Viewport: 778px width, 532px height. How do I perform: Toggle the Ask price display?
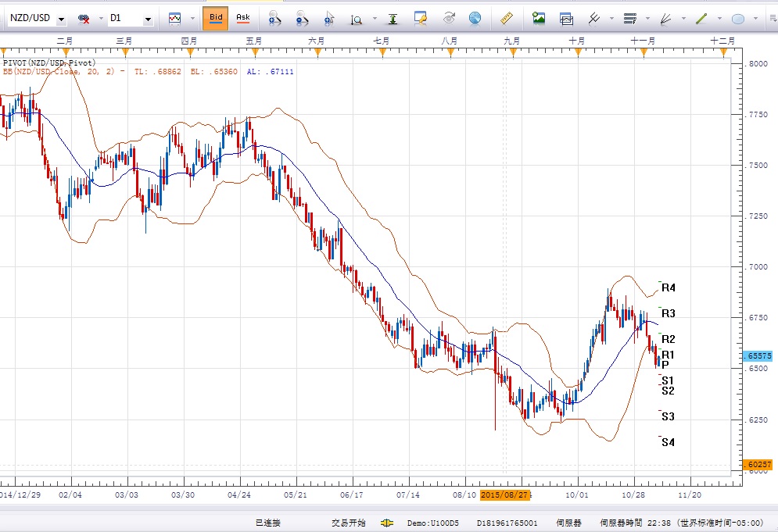click(x=244, y=17)
